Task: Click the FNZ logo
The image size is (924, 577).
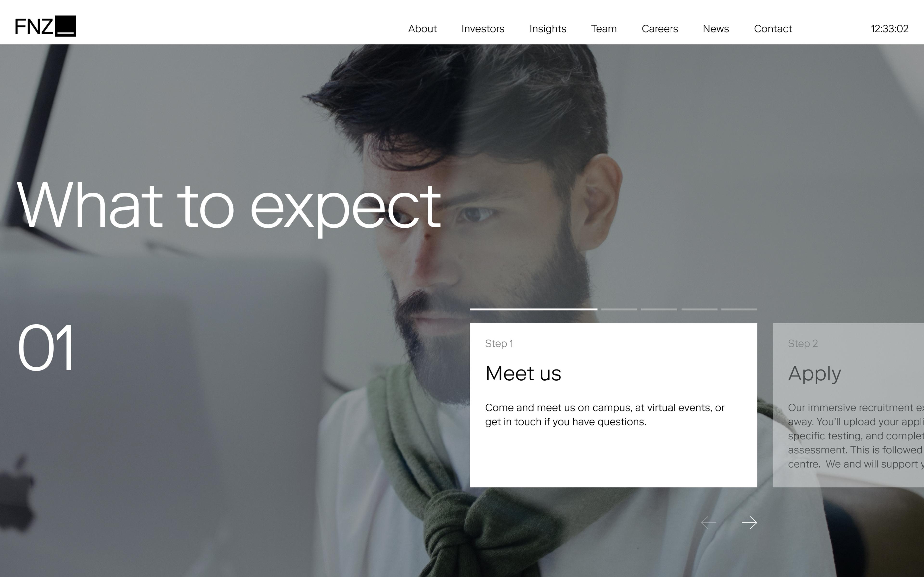Action: [45, 26]
